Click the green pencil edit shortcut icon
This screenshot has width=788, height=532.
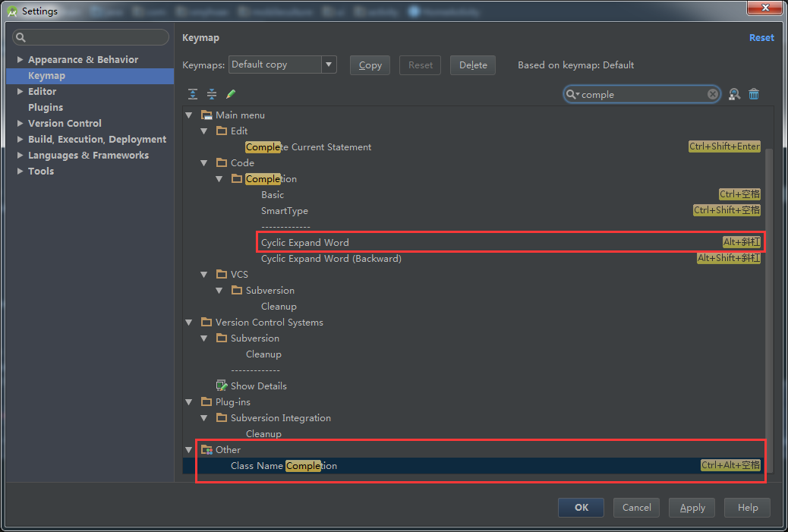click(x=231, y=94)
